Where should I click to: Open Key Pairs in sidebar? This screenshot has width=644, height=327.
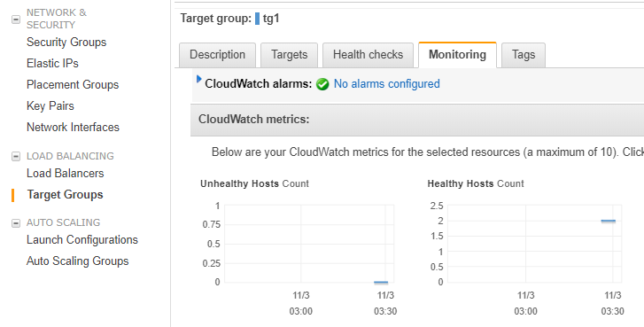[x=50, y=106]
